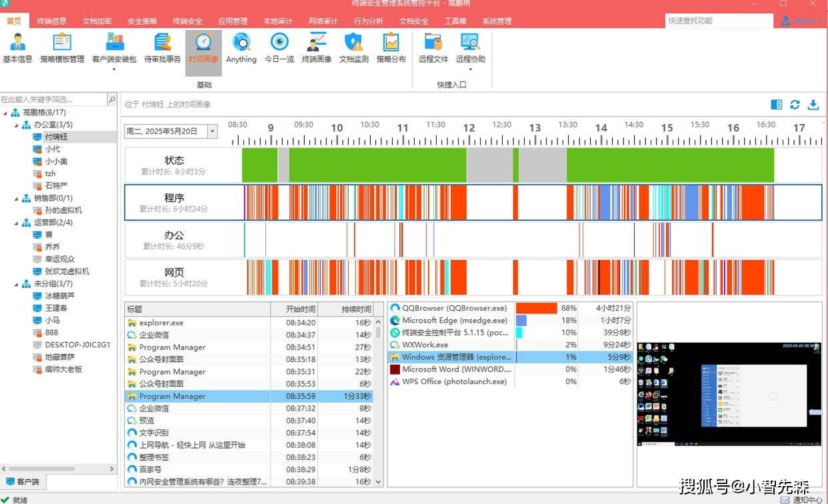
Task: Collapse the 办公室(3/5) group
Action: [x=17, y=125]
